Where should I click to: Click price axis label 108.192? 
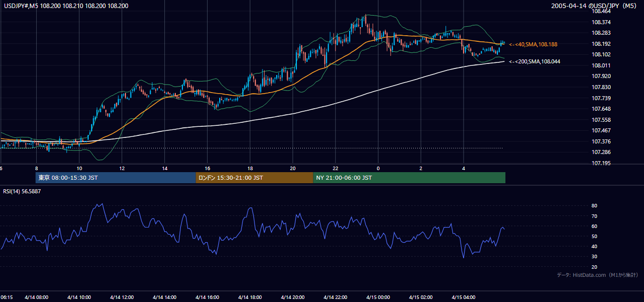tap(602, 44)
